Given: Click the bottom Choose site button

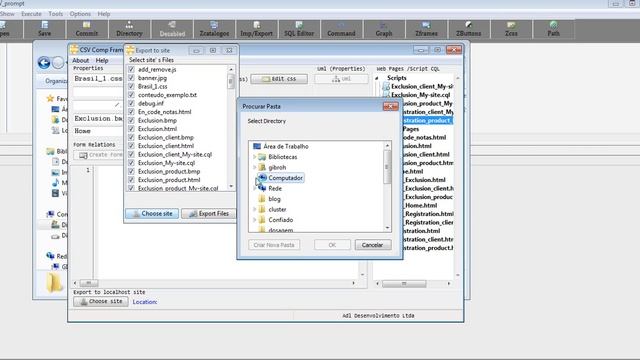Looking at the screenshot, I should pos(101,302).
